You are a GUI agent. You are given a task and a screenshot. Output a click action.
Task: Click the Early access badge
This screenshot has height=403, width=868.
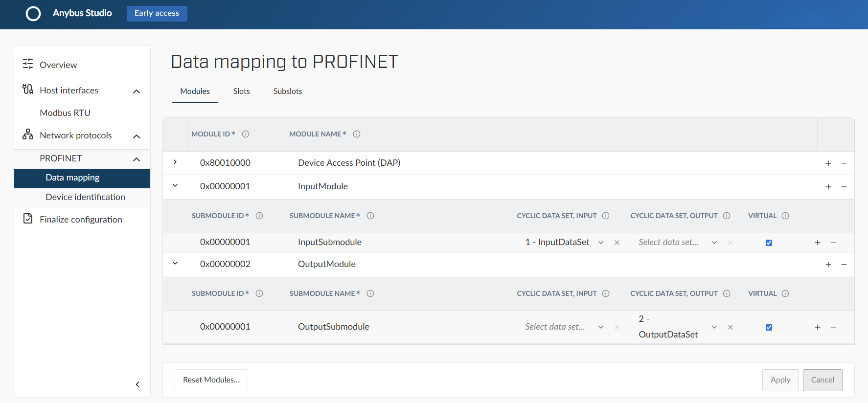click(x=157, y=13)
